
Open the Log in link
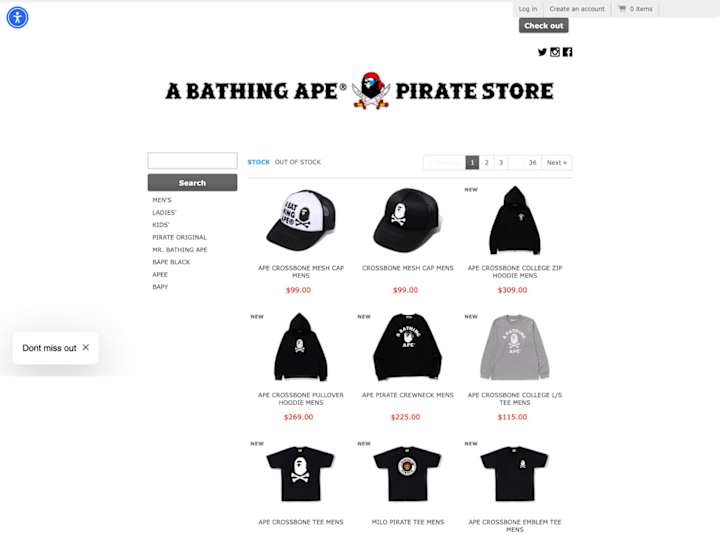click(x=528, y=9)
